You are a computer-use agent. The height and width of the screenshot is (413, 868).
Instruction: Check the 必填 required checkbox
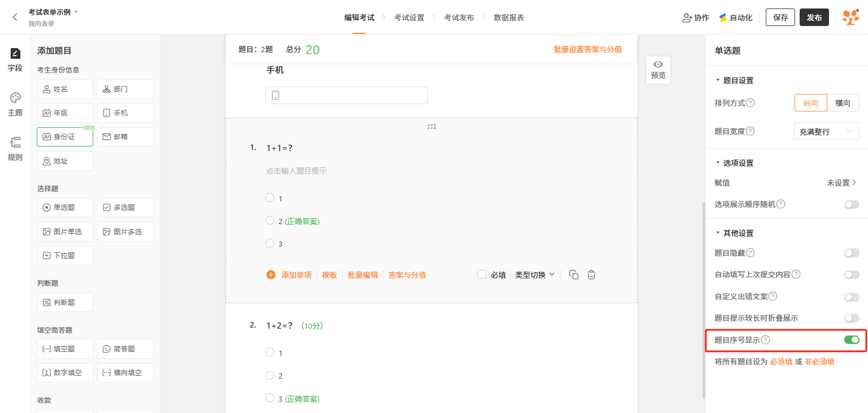tap(481, 274)
